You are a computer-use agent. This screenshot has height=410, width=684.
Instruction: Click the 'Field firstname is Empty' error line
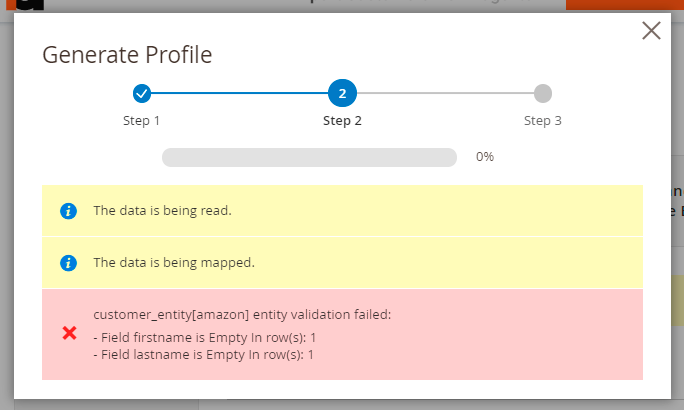[x=204, y=338]
